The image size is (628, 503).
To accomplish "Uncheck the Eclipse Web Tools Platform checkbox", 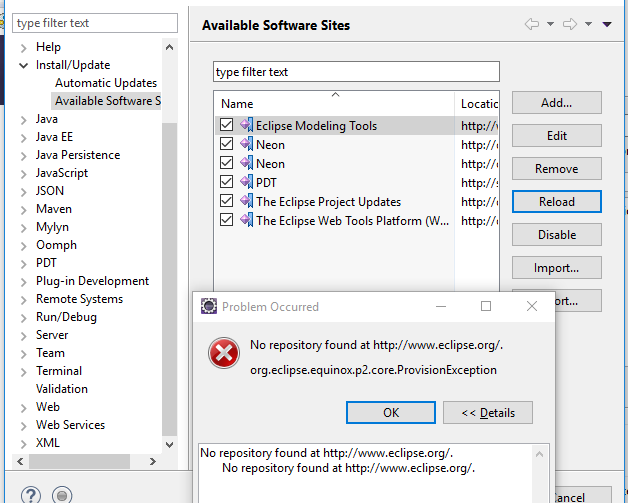I will [x=226, y=220].
